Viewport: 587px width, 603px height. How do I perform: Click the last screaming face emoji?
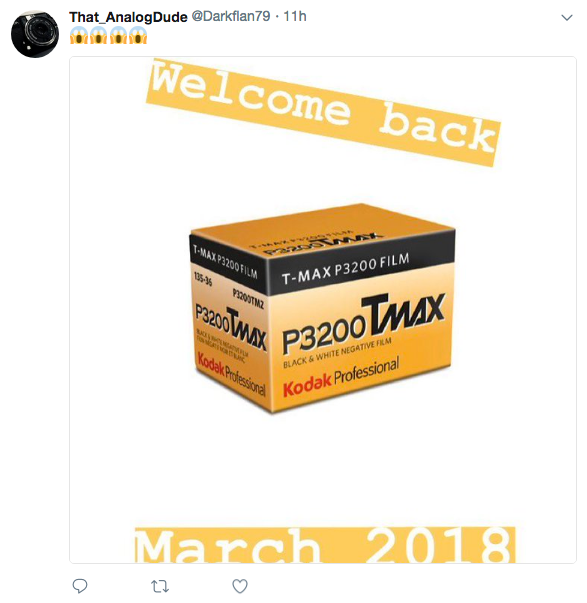[138, 35]
